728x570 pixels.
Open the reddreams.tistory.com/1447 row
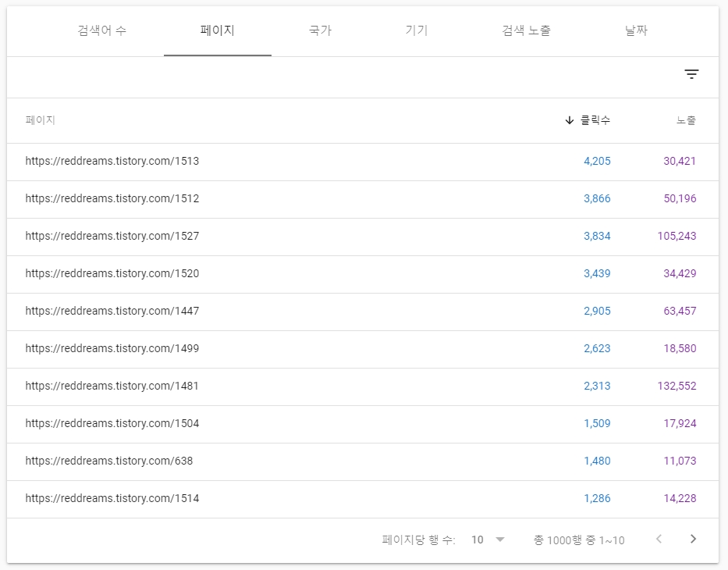pyautogui.click(x=363, y=312)
